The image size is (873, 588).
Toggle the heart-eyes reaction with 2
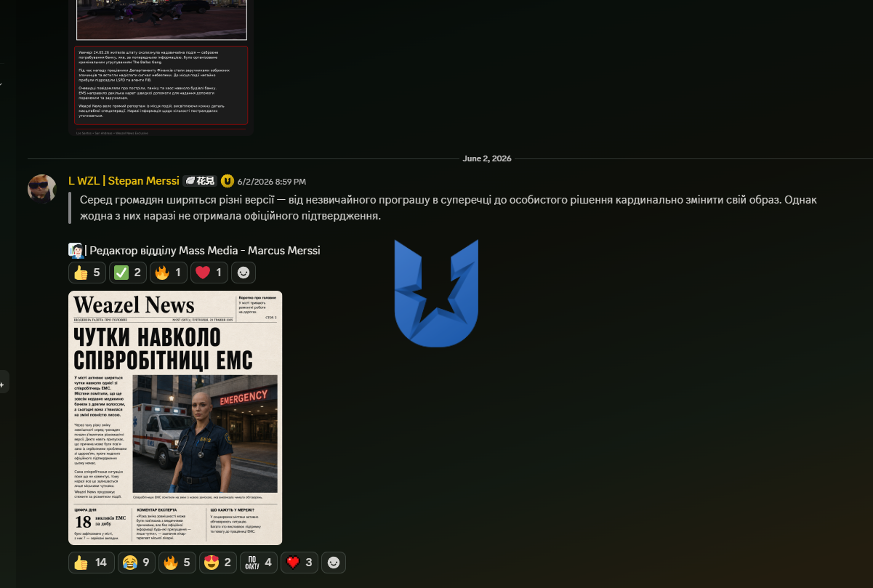pyautogui.click(x=218, y=563)
